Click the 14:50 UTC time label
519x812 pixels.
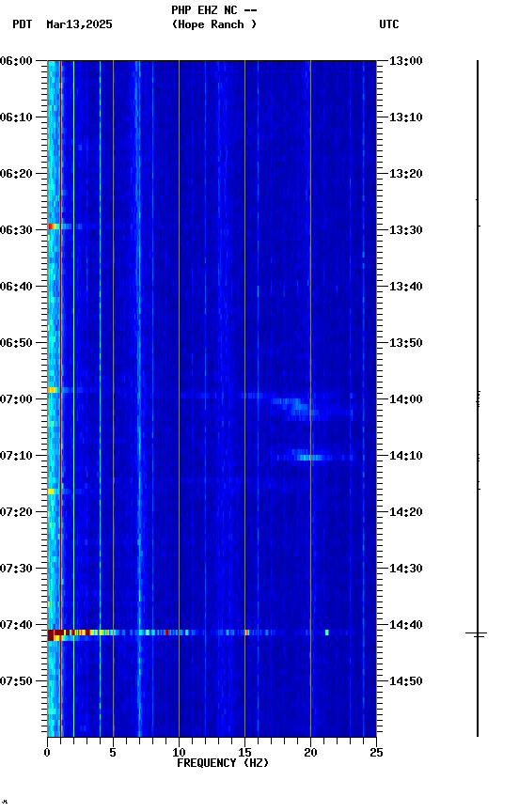point(406,681)
